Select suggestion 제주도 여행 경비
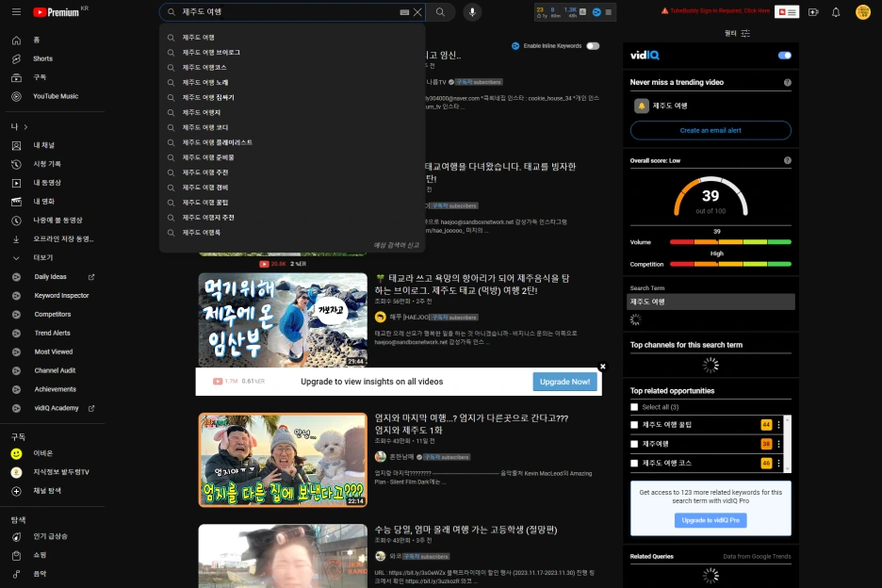The image size is (882, 588). tap(292, 188)
